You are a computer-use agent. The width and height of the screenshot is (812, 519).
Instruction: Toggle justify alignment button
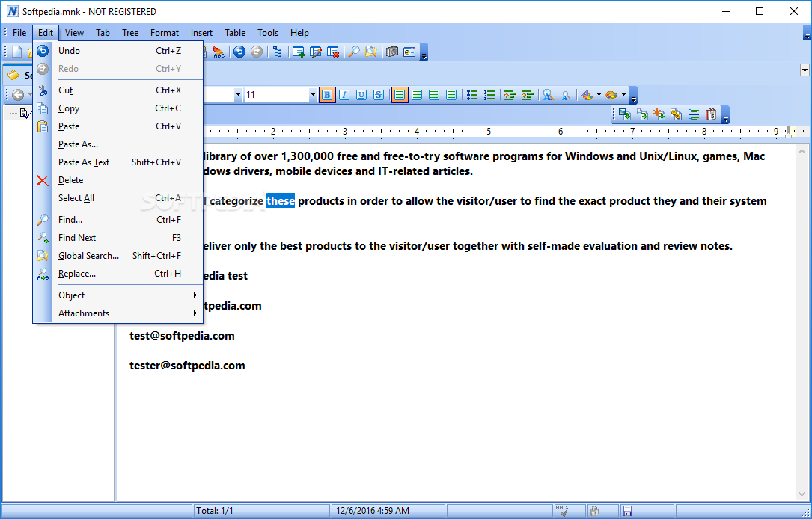pos(451,95)
